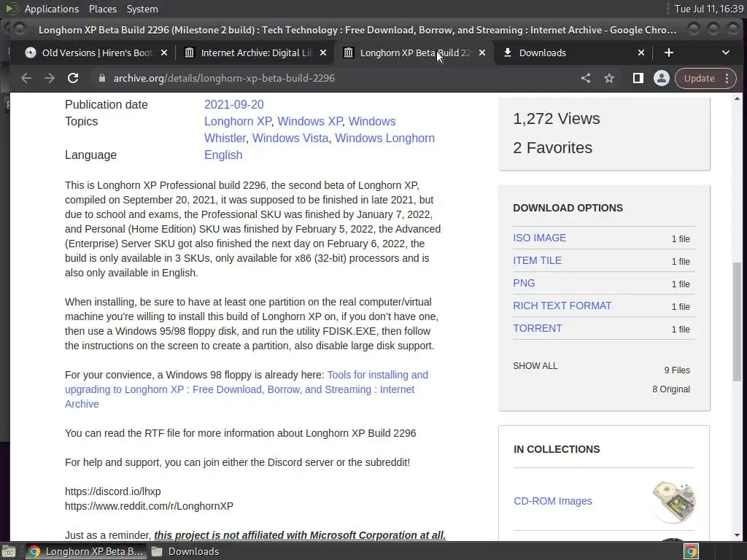Click the https://discord.io/lhxp text

click(x=113, y=491)
